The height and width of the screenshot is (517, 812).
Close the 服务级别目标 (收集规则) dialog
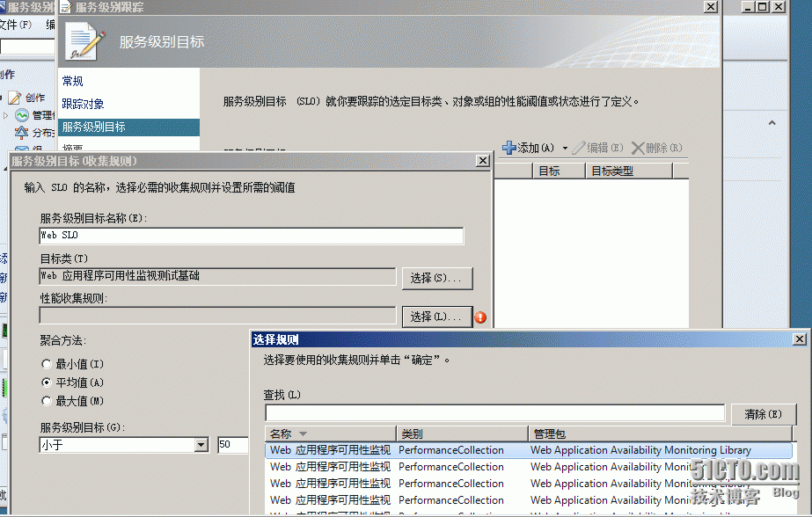pyautogui.click(x=483, y=161)
